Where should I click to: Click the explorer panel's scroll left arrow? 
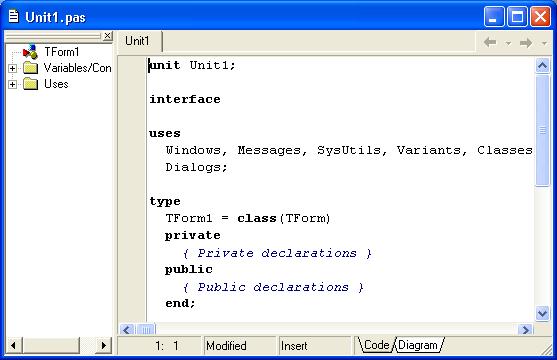click(x=14, y=345)
